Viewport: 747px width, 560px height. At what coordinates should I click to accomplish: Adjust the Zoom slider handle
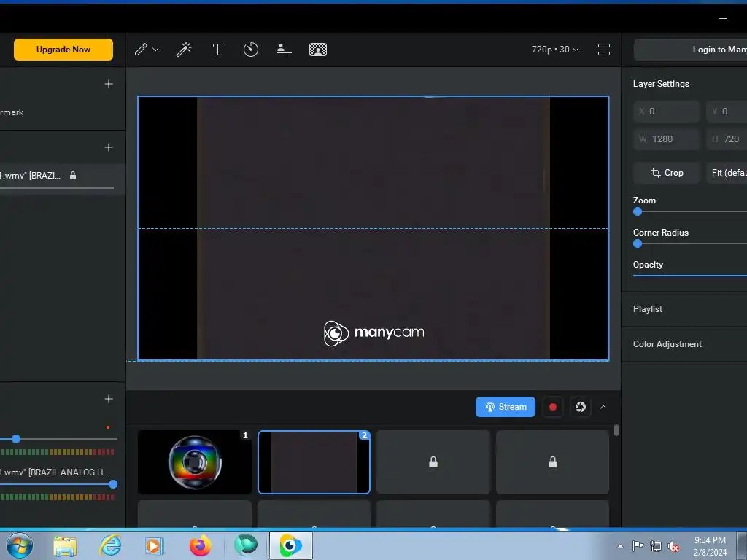point(638,212)
